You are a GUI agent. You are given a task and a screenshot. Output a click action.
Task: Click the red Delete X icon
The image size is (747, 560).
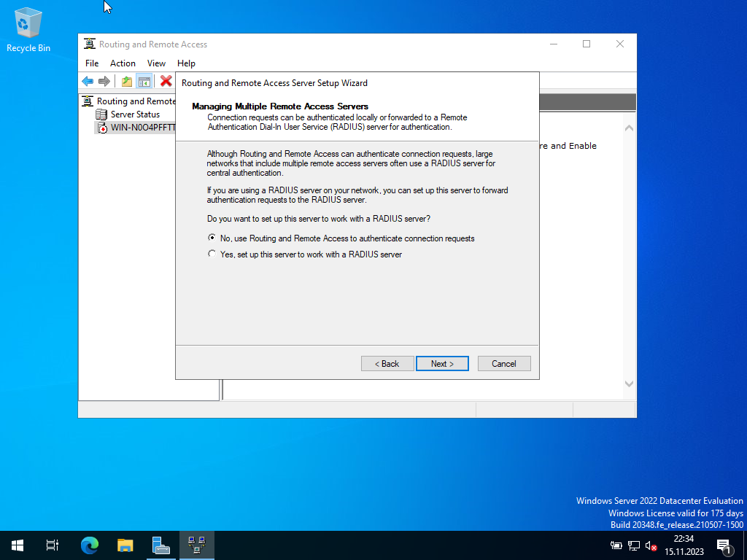pos(166,81)
